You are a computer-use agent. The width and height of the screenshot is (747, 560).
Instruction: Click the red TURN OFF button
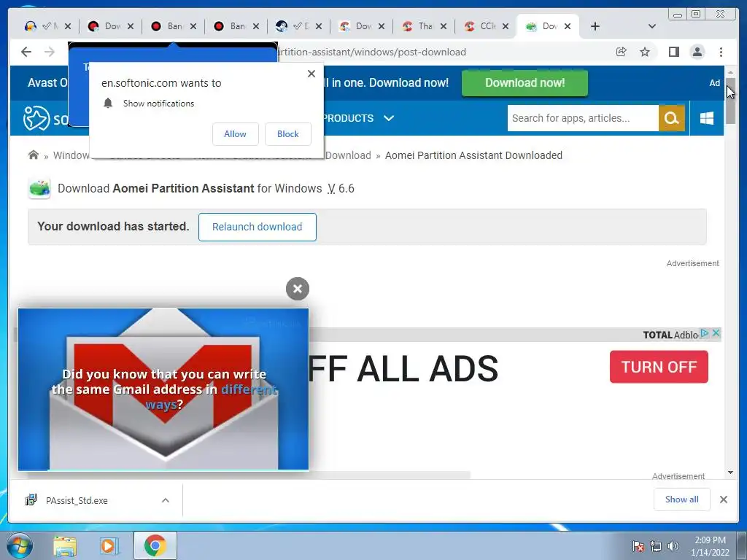pyautogui.click(x=659, y=367)
